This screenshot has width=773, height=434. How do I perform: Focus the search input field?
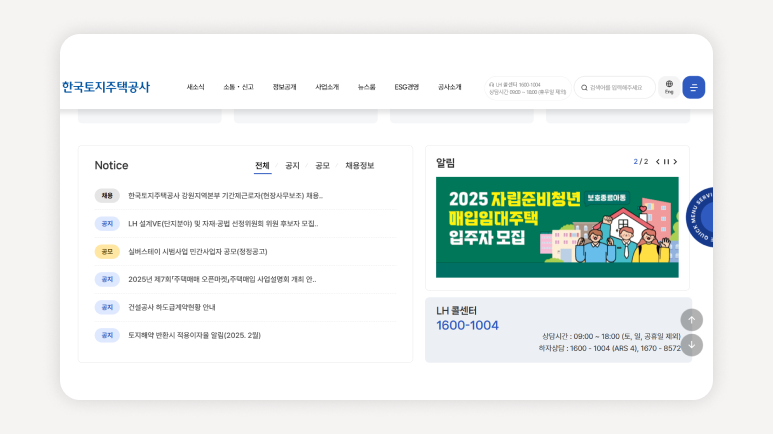[616, 88]
